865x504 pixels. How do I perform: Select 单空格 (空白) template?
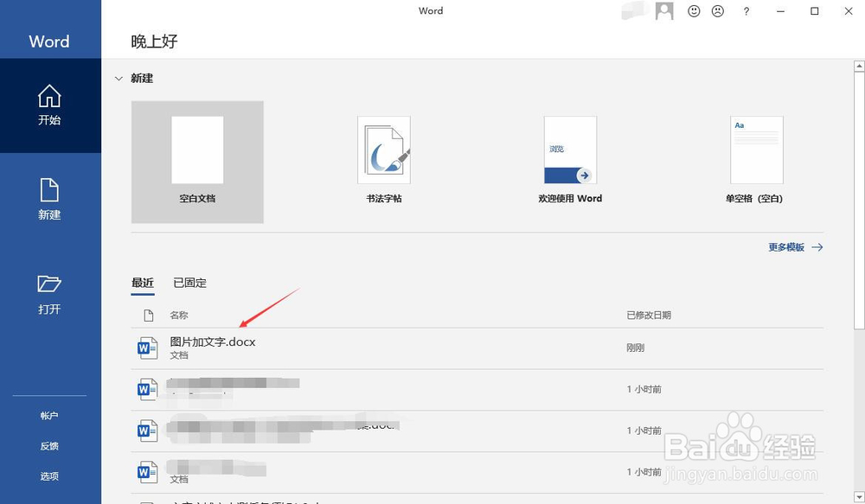click(754, 160)
